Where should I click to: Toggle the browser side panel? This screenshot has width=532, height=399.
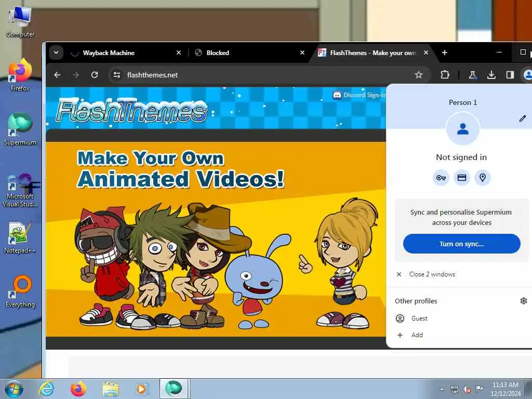click(x=510, y=75)
